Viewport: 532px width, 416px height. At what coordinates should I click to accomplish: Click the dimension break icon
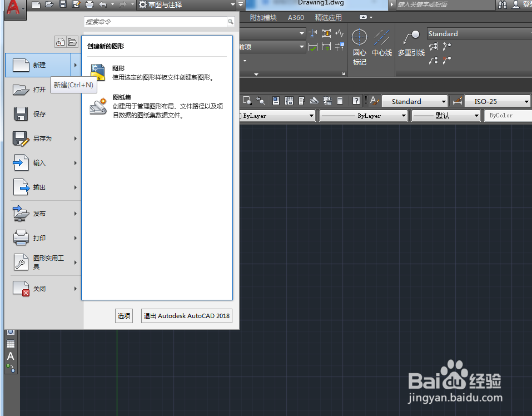point(313,33)
